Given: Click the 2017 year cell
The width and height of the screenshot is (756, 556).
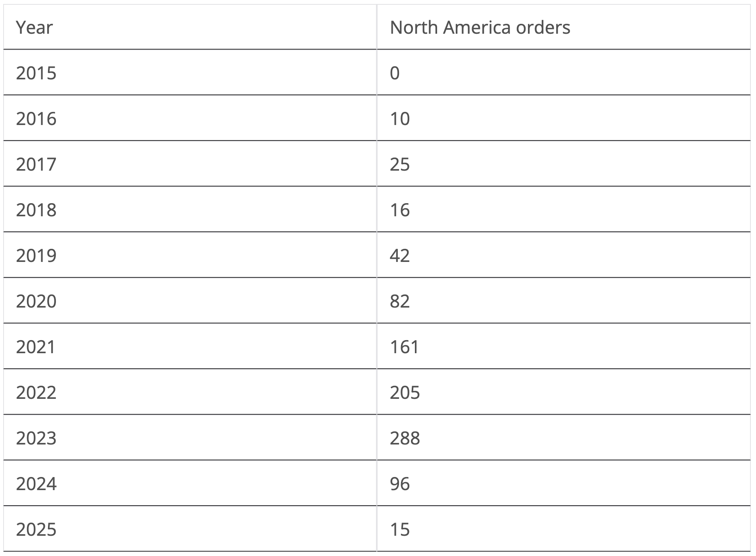Looking at the screenshot, I should pyautogui.click(x=36, y=164).
